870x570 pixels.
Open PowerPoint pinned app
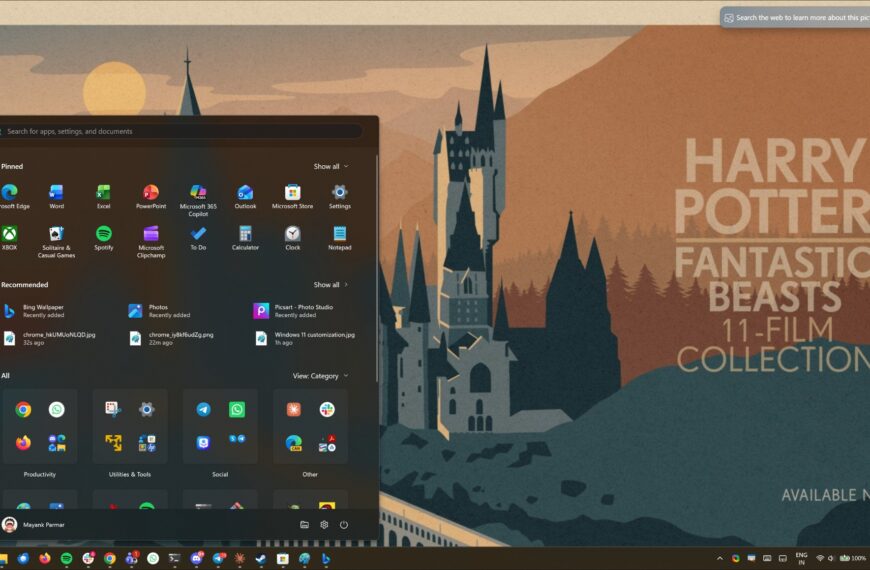click(x=151, y=196)
